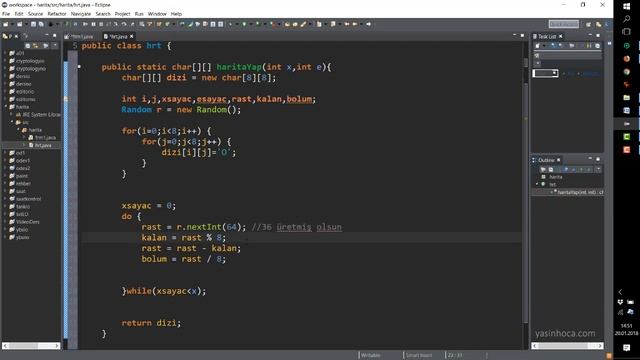Viewport: 640px width, 360px height.
Task: Click the Forward navigation arrow in toolbar
Action: click(369, 24)
